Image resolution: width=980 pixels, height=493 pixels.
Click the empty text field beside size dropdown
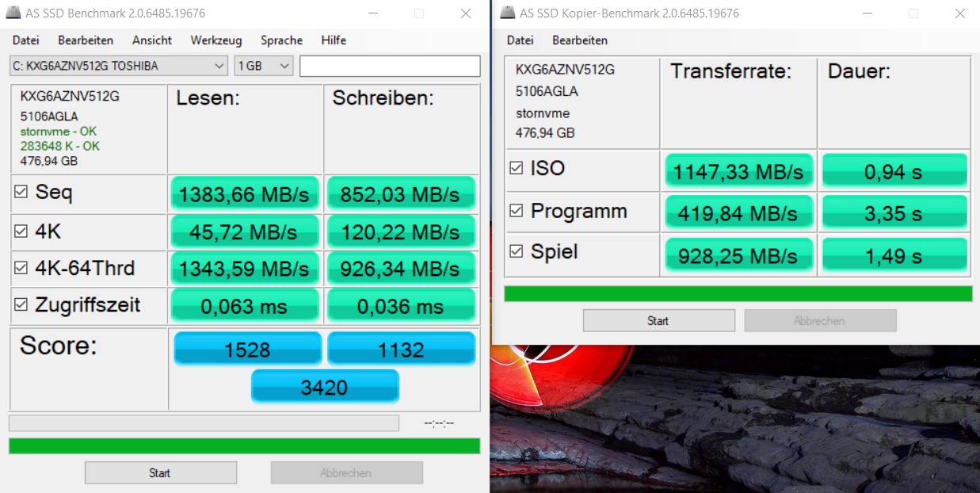tap(389, 66)
